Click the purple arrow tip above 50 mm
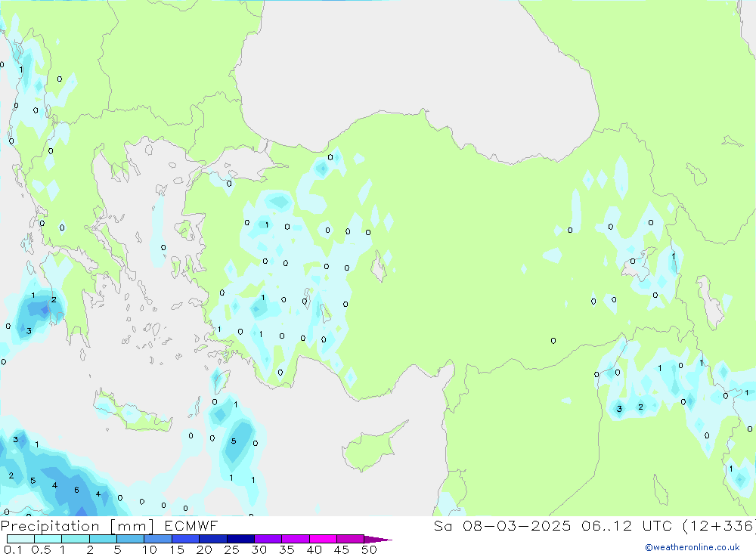This screenshot has height=554, width=756. tap(378, 540)
